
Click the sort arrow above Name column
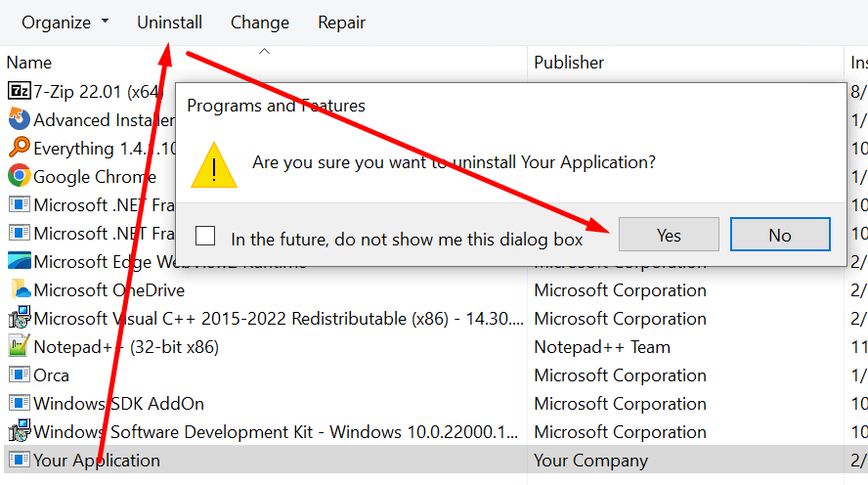265,52
